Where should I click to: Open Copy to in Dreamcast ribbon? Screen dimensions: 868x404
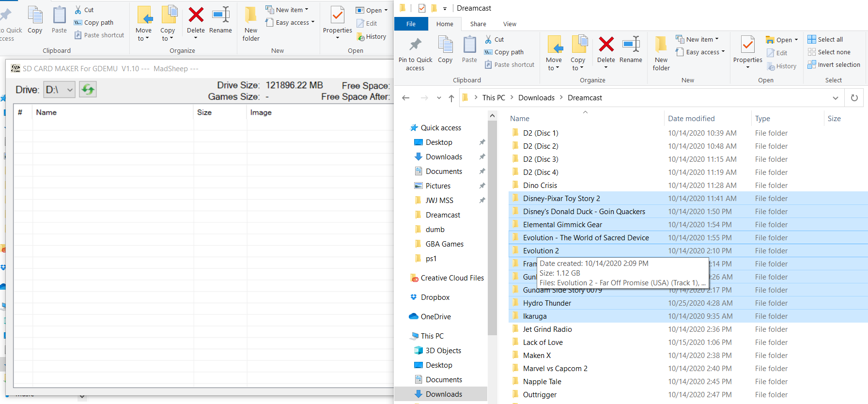[x=578, y=53]
